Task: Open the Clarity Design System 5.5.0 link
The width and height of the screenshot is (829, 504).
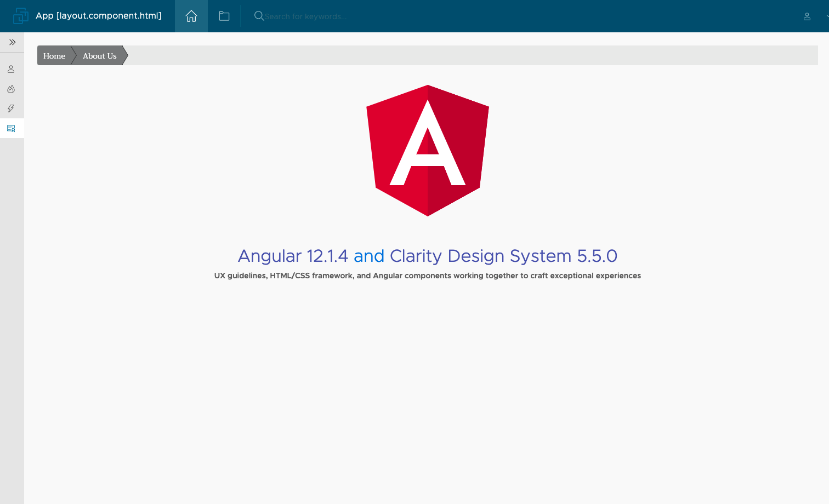Action: [503, 256]
